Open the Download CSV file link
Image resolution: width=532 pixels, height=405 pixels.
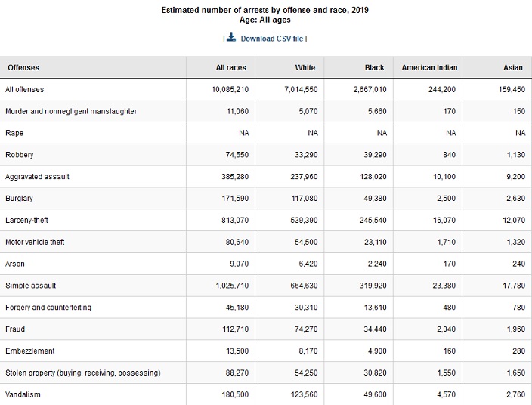(x=273, y=39)
